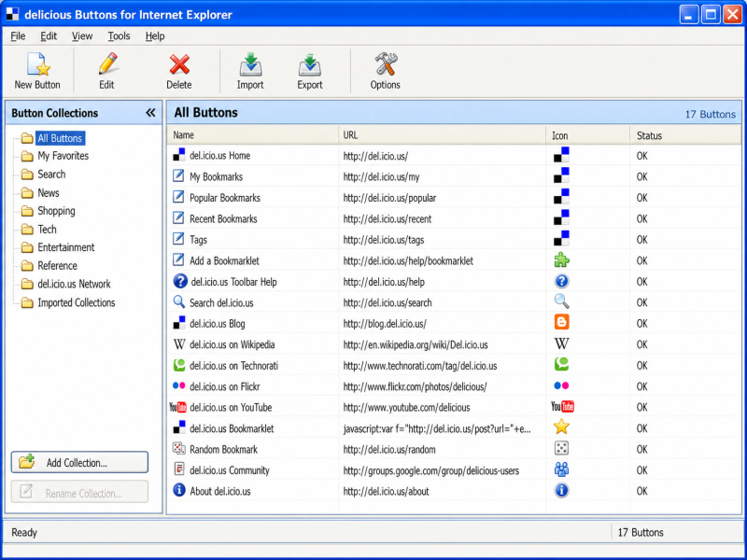Open the Tools menu

(119, 36)
